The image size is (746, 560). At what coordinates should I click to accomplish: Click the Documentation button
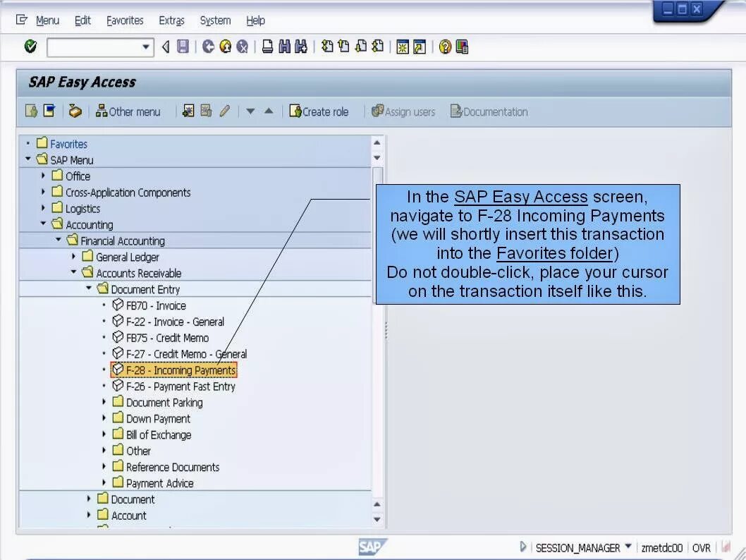tap(489, 111)
